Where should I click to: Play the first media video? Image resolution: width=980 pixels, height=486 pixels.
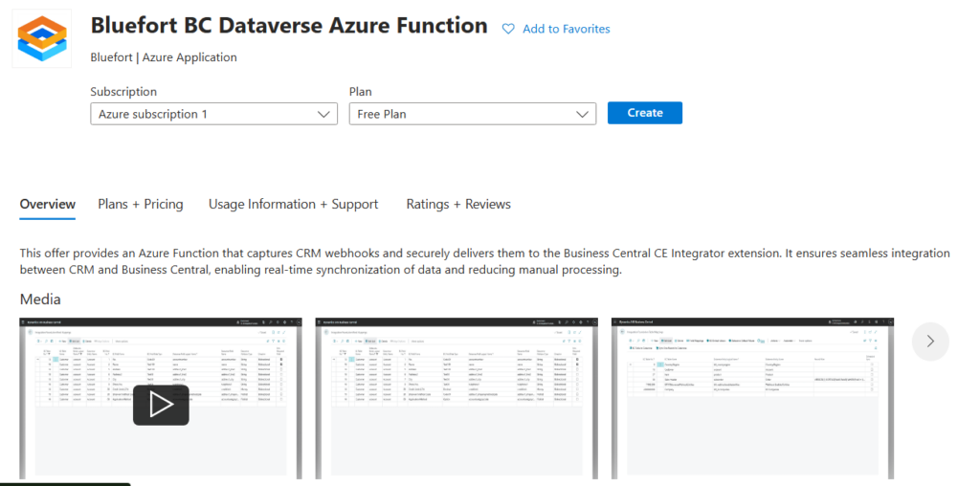pyautogui.click(x=161, y=405)
